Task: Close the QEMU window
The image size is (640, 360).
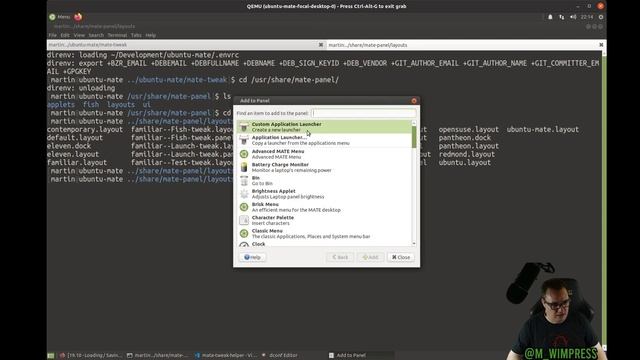Action: 600,6
